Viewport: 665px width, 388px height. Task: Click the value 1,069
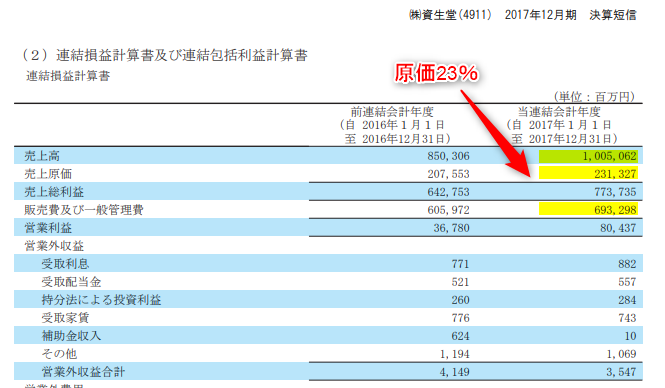(621, 354)
